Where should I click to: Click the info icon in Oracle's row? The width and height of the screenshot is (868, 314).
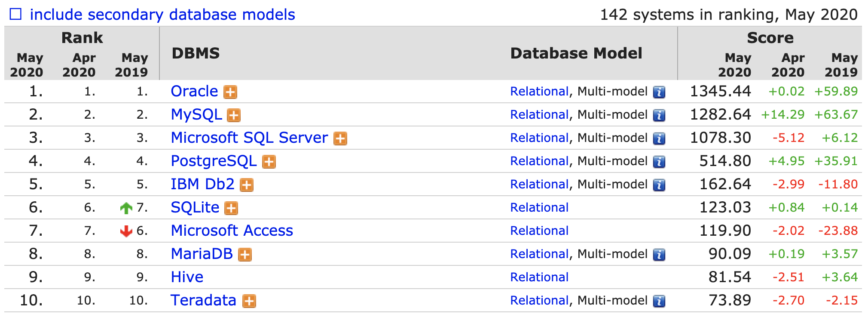pos(659,92)
